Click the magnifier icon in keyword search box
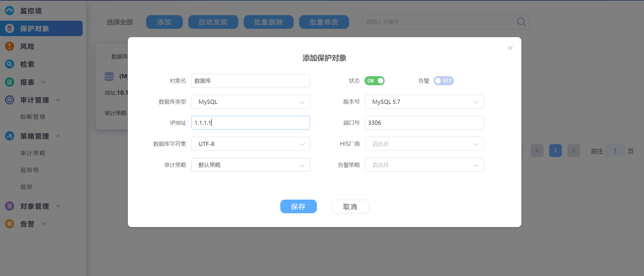Screen dimensions: 644x276 521,22
